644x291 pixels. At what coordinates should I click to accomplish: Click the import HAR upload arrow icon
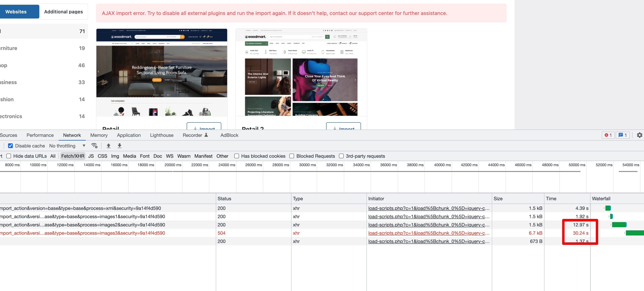pyautogui.click(x=109, y=146)
